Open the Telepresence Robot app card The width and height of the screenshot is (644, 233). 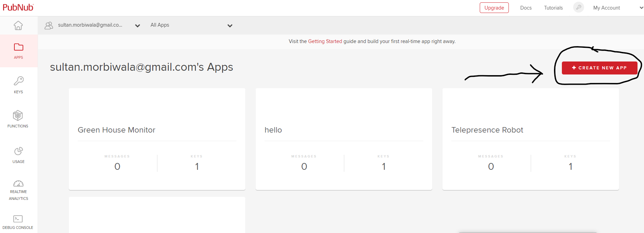[x=531, y=139]
